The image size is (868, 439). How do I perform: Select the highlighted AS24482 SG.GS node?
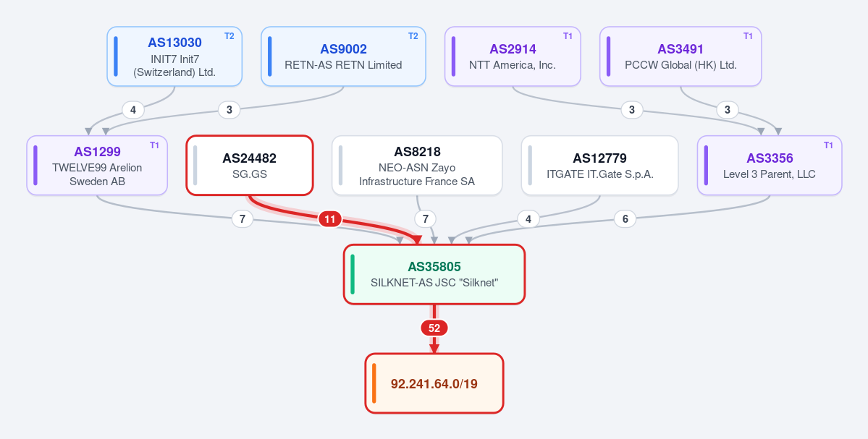[x=250, y=166]
